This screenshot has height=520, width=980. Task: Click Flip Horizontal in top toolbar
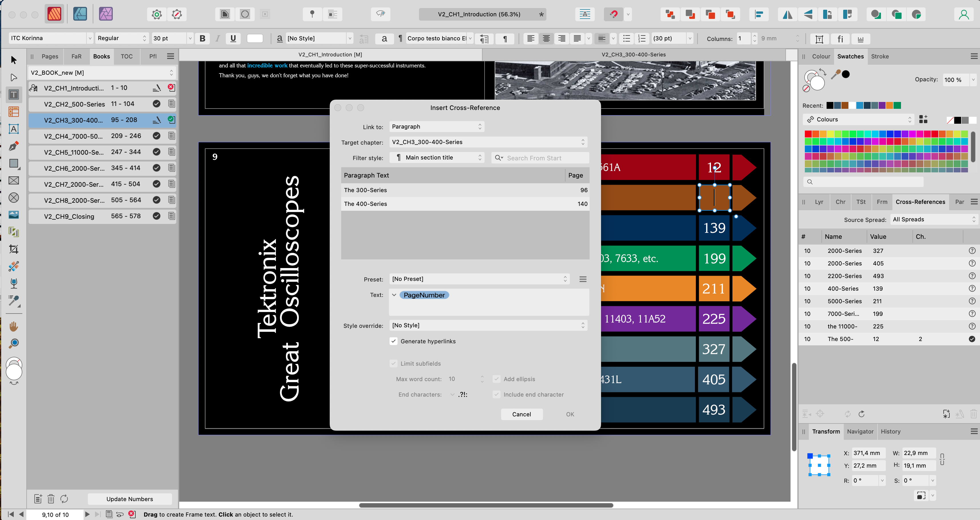pyautogui.click(x=787, y=15)
